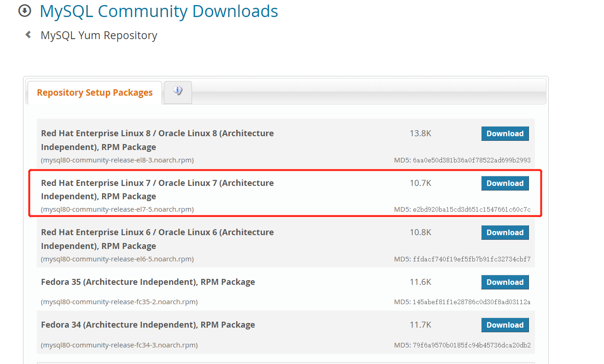
Task: Click filename mysql80-community-release-fc35-2.noarch.rpm
Action: tap(119, 302)
